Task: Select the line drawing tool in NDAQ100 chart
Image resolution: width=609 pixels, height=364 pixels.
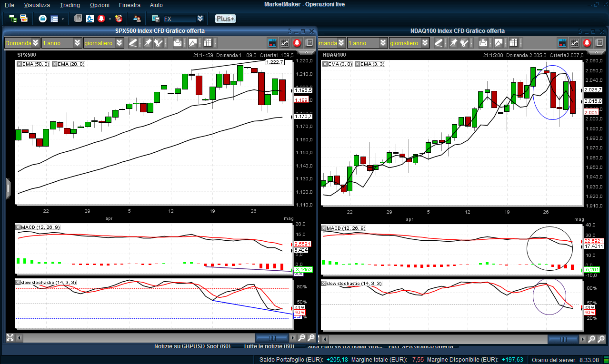Action: pos(438,43)
